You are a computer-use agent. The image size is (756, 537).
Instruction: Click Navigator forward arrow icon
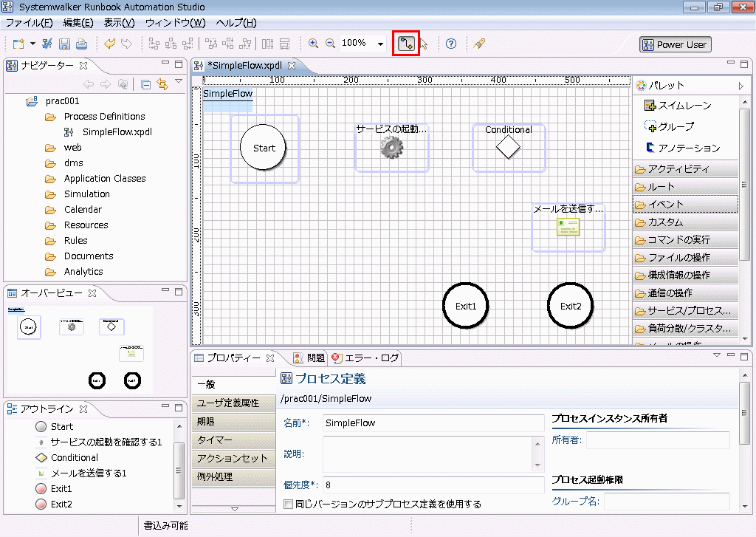coord(106,84)
